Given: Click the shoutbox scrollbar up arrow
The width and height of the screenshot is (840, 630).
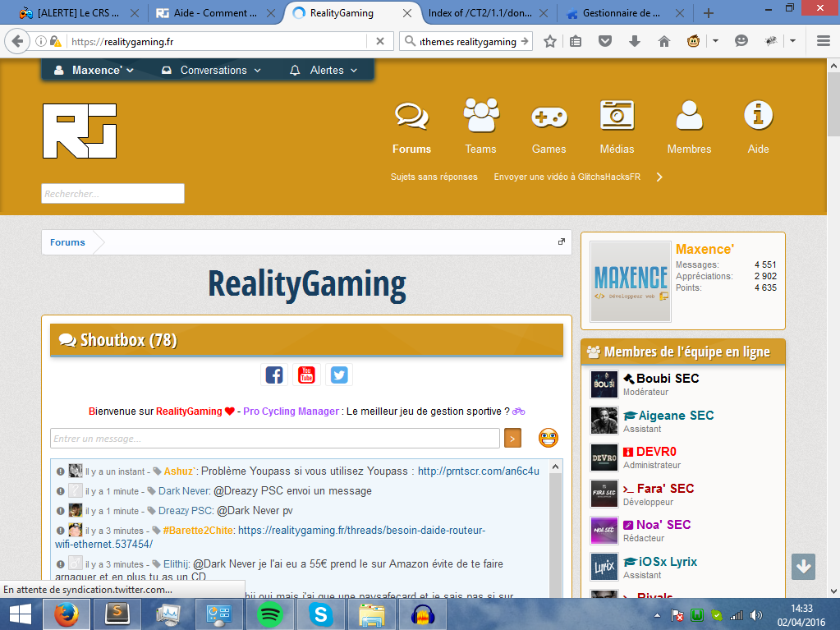Looking at the screenshot, I should pyautogui.click(x=556, y=467).
